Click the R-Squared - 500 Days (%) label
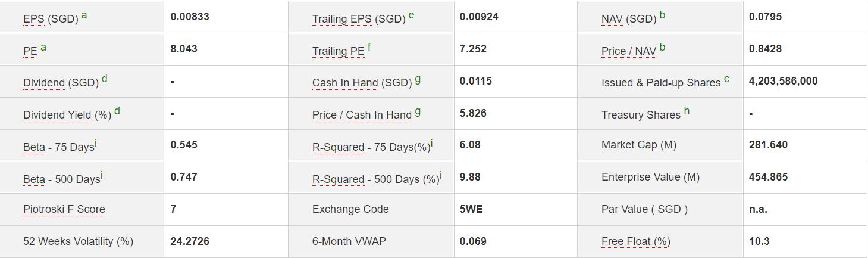Screen dimensions: 868x258 point(375,179)
